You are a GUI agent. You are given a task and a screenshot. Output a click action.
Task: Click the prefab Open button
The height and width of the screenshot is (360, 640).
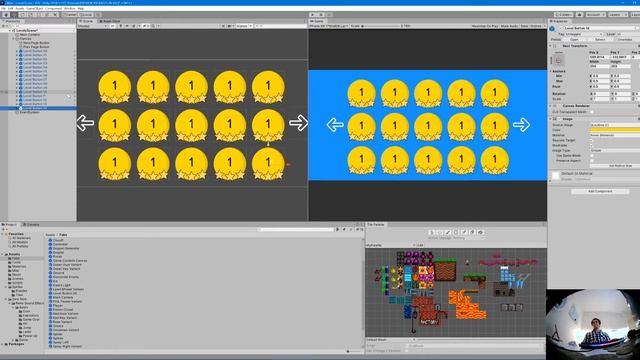pos(574,40)
